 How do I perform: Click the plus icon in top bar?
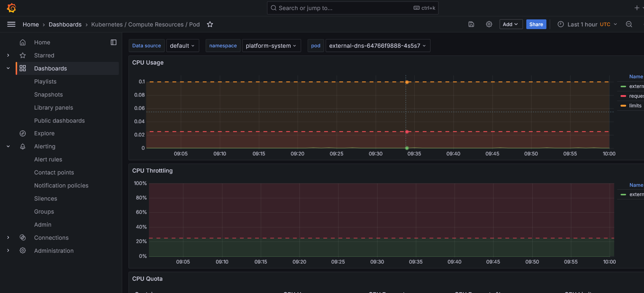coord(637,8)
